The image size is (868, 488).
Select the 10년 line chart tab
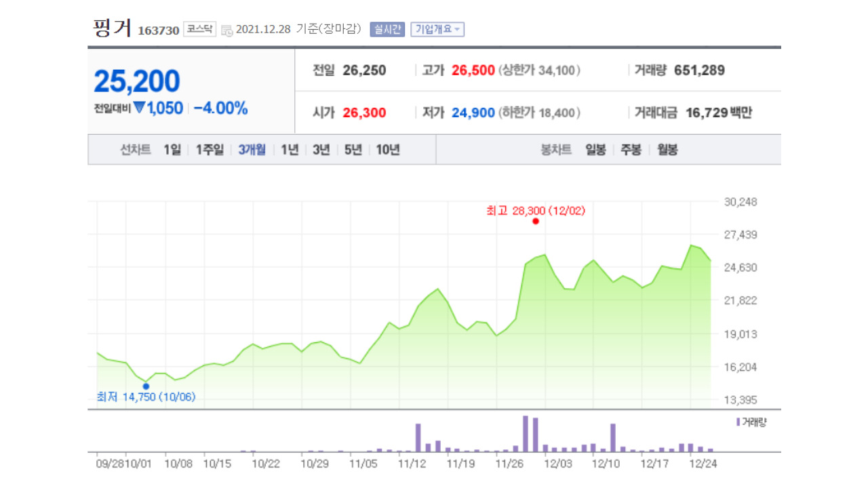click(x=388, y=150)
